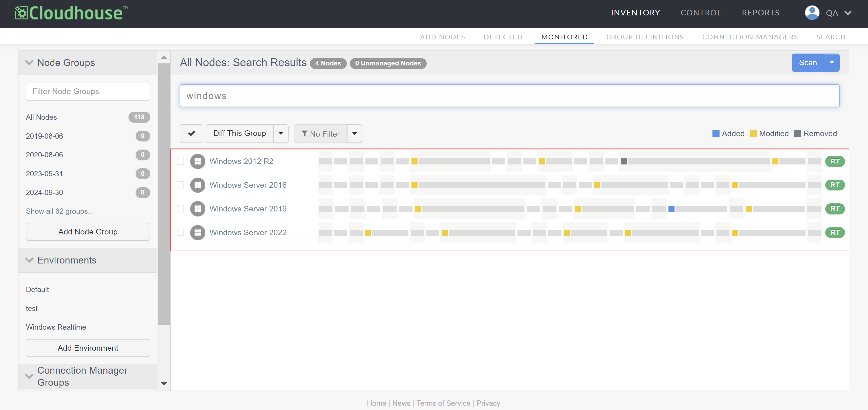
Task: Click the node search box containing windows
Action: (x=509, y=95)
